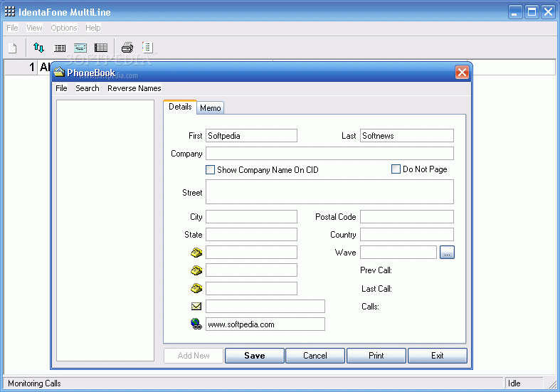The width and height of the screenshot is (560, 392).
Task: Click the Last name field
Action: pos(407,136)
